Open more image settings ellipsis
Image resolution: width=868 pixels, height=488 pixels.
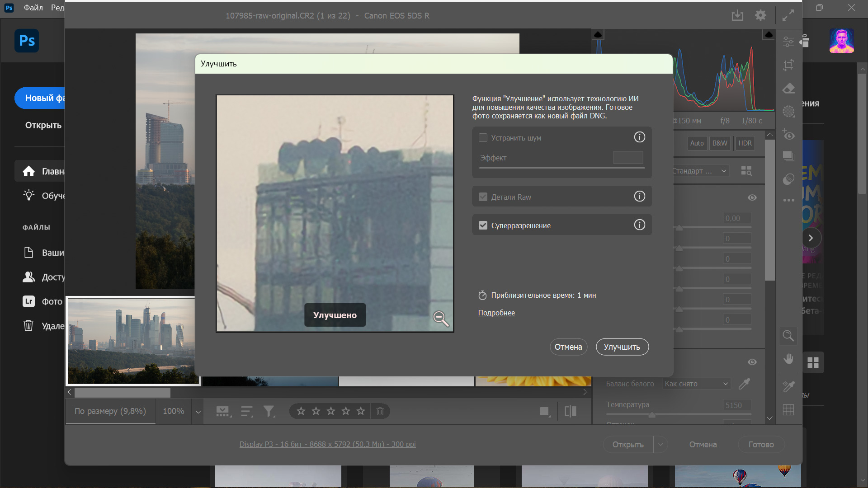(x=788, y=200)
